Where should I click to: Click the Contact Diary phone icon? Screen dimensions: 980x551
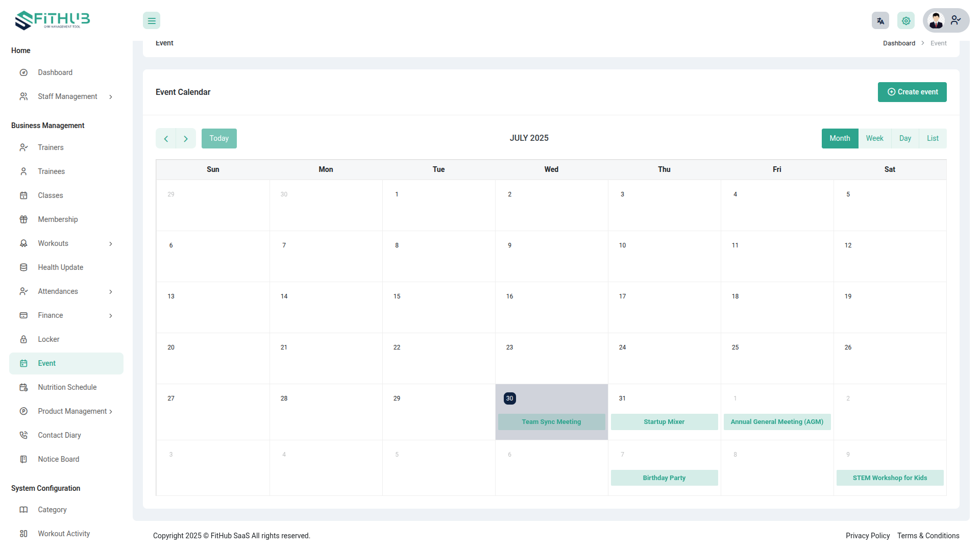(x=23, y=435)
